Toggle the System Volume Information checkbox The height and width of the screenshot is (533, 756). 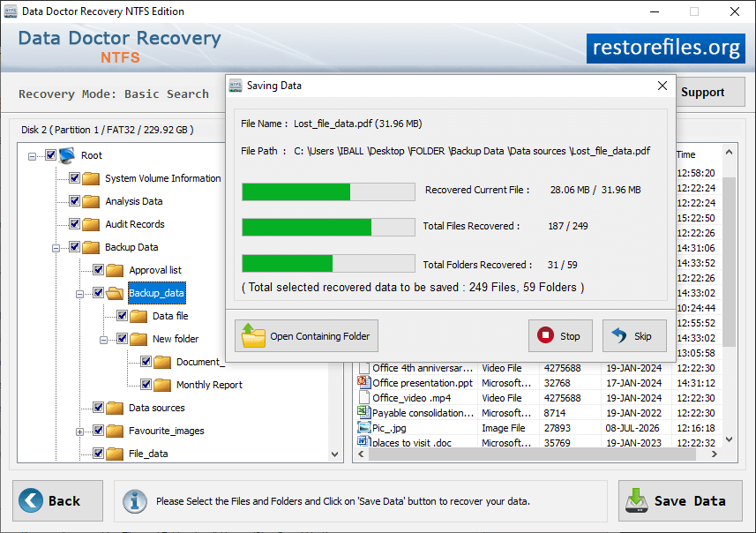74,177
